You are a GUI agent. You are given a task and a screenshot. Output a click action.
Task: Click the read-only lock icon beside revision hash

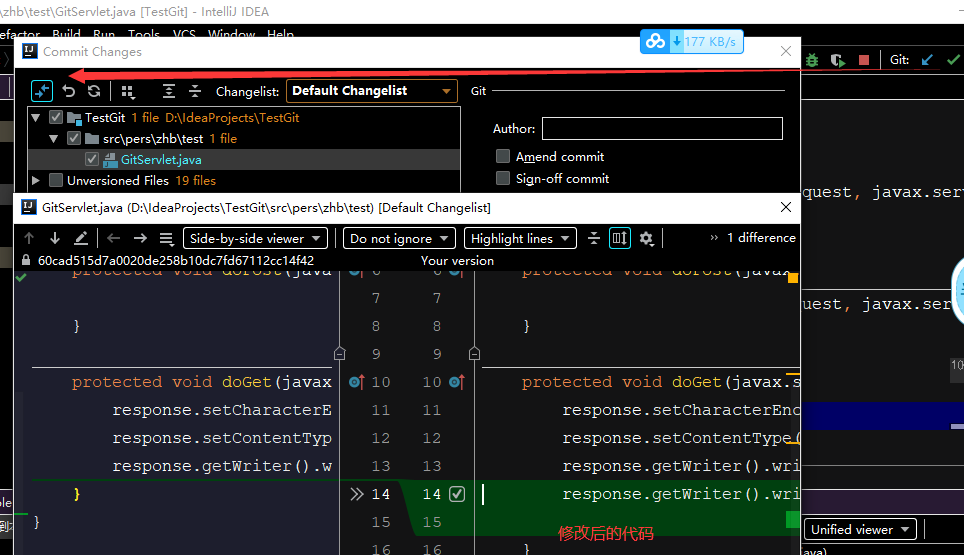point(26,260)
